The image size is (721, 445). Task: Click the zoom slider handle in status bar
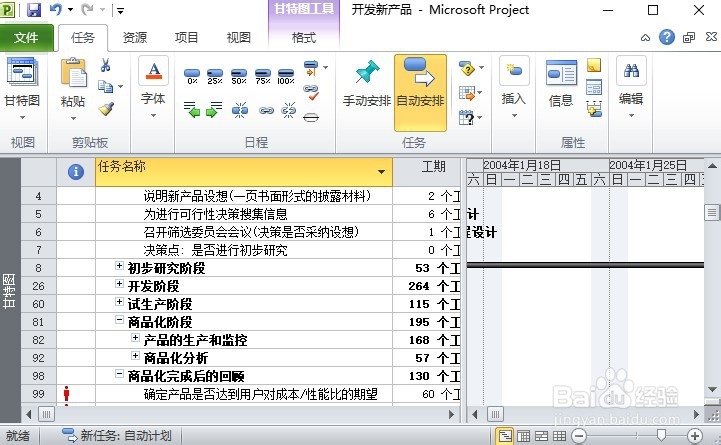[x=661, y=435]
